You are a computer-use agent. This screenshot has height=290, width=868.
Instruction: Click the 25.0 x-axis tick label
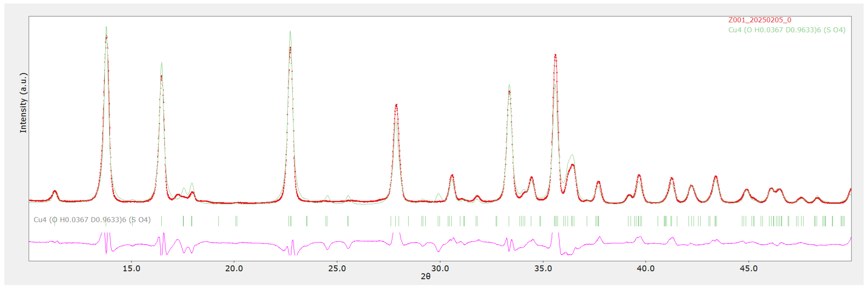pos(337,268)
